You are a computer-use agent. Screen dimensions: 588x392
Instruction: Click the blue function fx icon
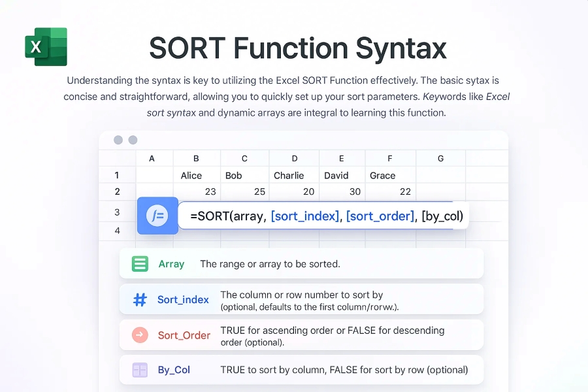click(157, 216)
